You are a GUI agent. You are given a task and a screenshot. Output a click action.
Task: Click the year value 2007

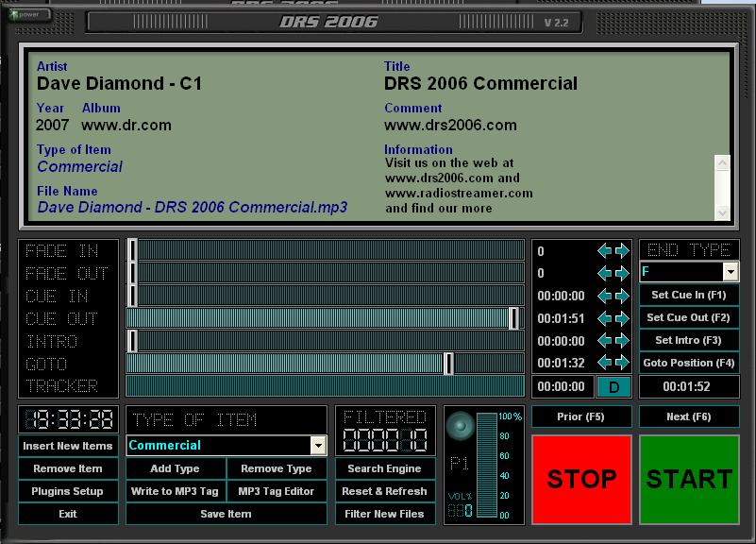point(52,126)
